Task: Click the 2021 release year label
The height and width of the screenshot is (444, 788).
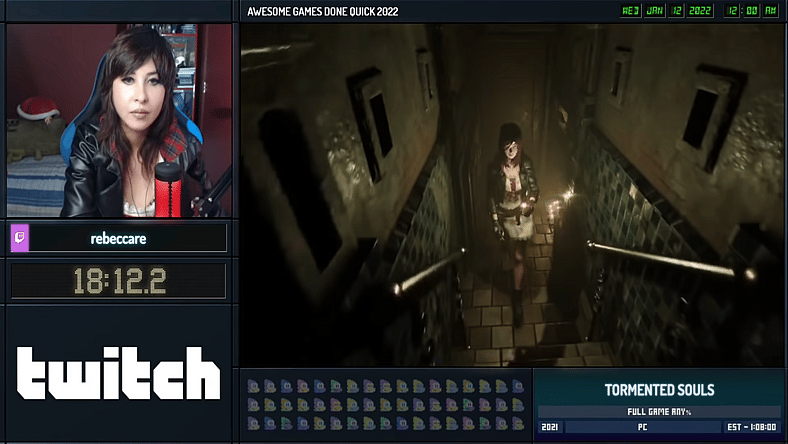Action: point(550,427)
